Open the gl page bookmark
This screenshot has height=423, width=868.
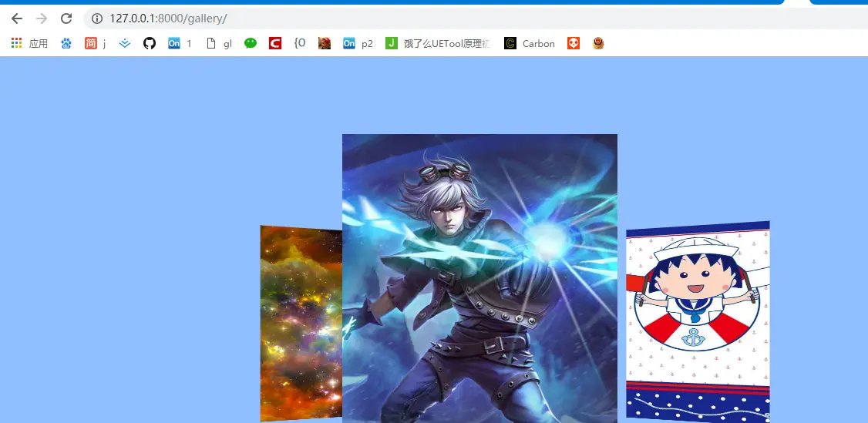(x=219, y=43)
